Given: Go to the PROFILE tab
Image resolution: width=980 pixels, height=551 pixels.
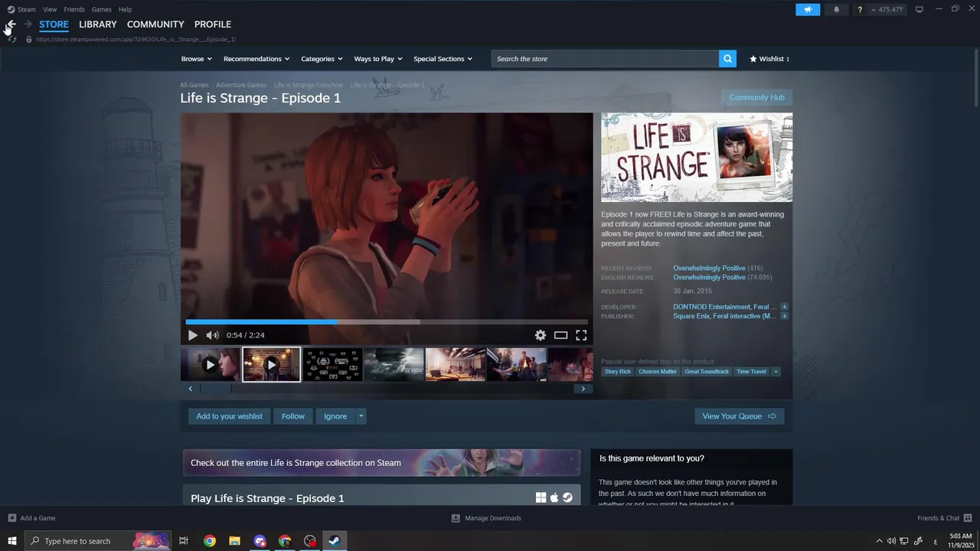Looking at the screenshot, I should pos(213,24).
